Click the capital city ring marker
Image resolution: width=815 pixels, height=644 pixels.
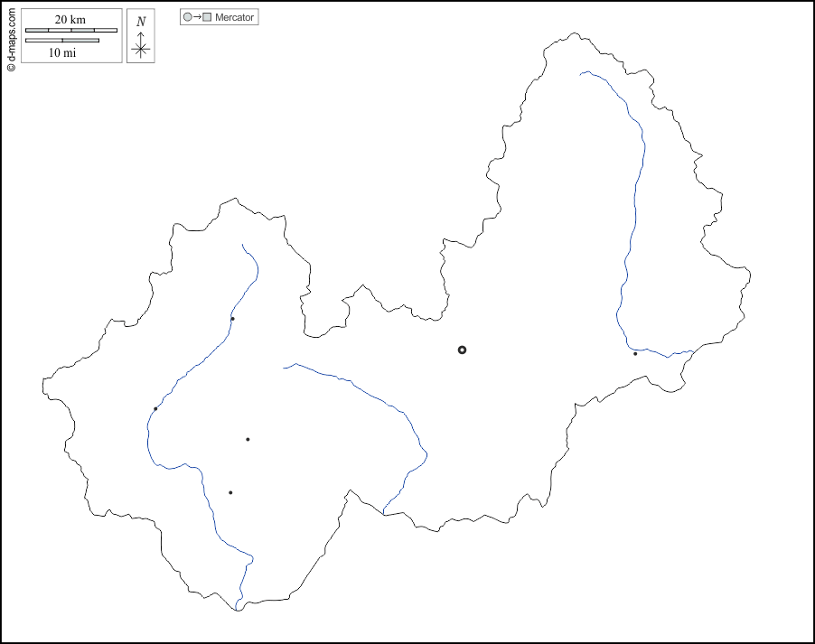tap(462, 350)
